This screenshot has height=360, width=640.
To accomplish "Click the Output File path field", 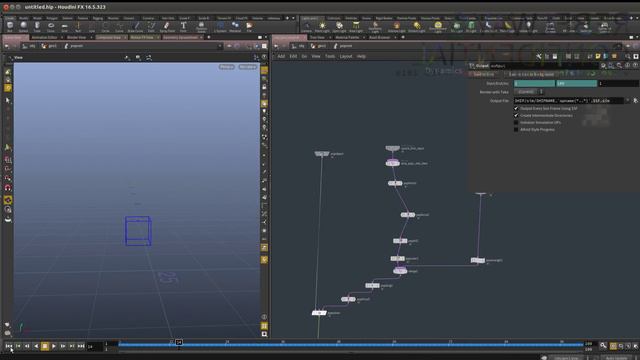I will click(568, 100).
